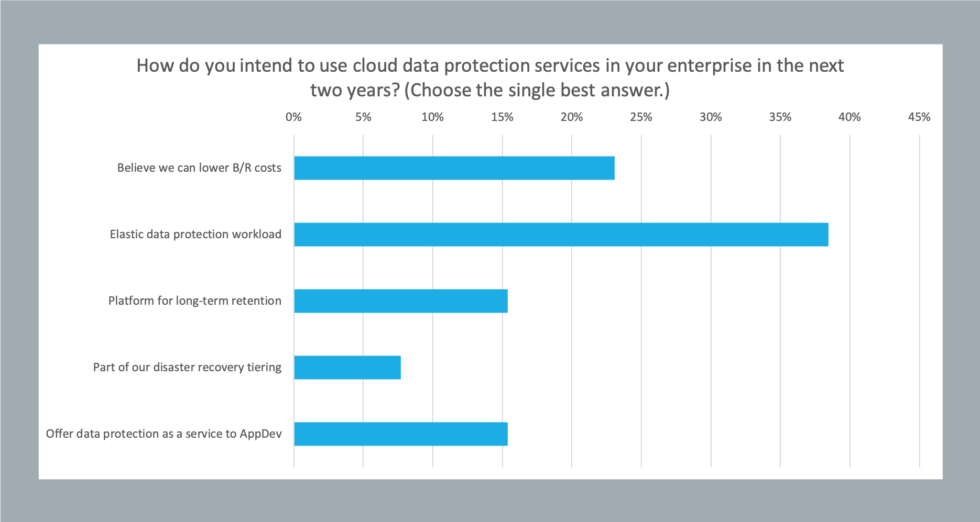
Task: Click the 40% axis tick label
Action: pyautogui.click(x=850, y=117)
